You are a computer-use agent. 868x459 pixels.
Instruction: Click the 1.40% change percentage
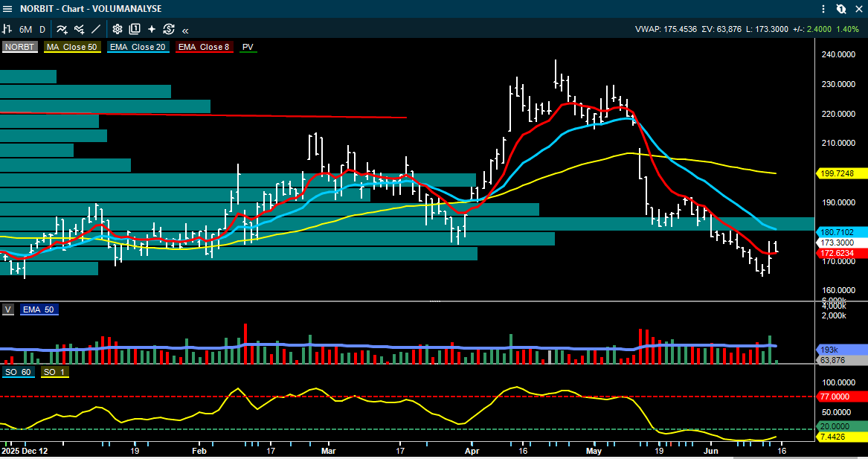tap(847, 29)
